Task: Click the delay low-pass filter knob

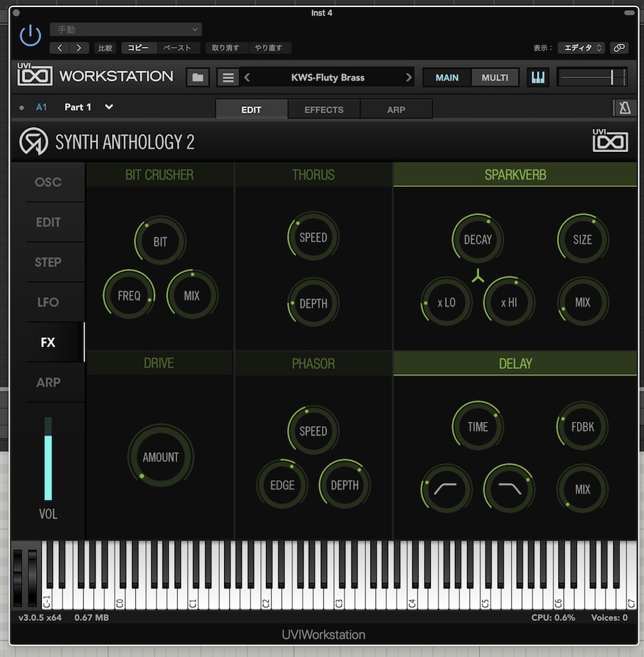Action: tap(509, 489)
